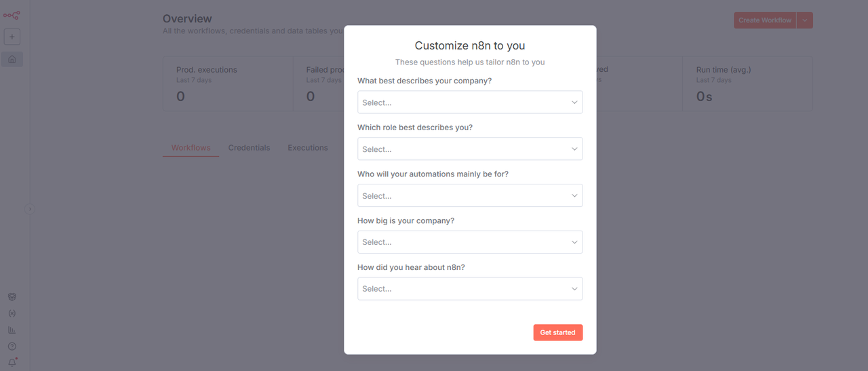Click the Create Workflow button

tap(765, 20)
